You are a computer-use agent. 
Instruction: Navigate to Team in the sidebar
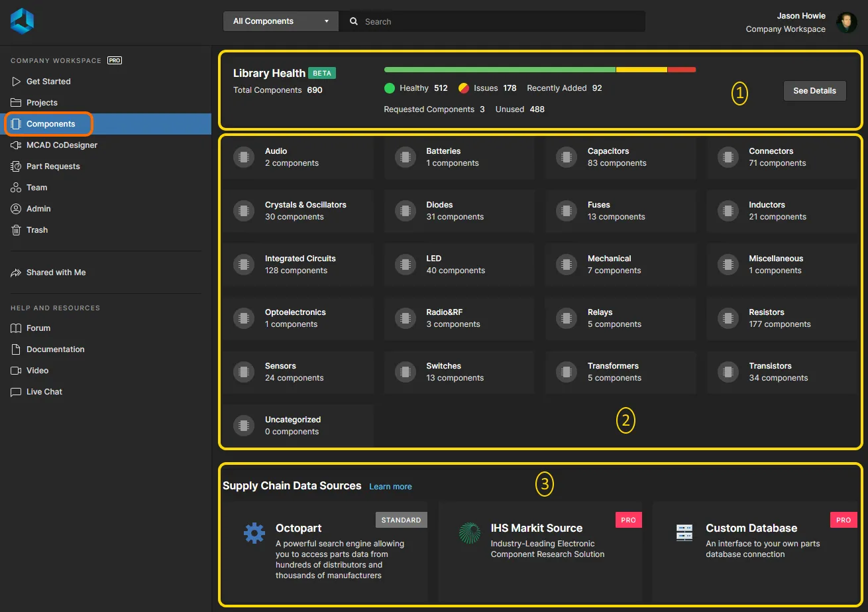106,188
